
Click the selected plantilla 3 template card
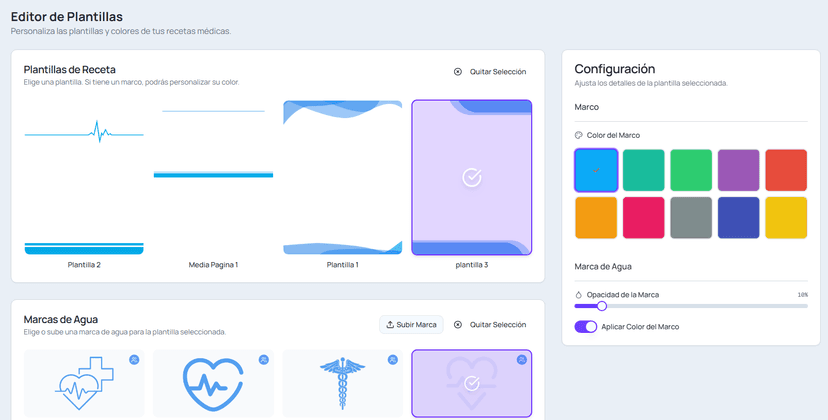(x=472, y=178)
